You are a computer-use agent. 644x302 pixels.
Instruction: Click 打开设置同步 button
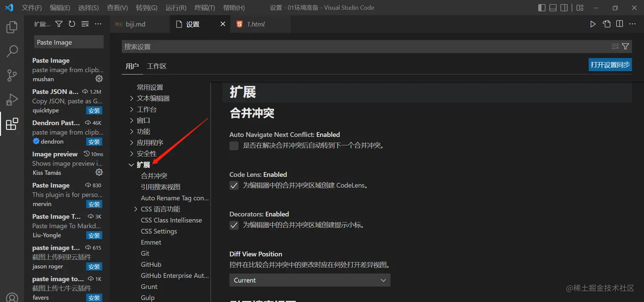(610, 65)
